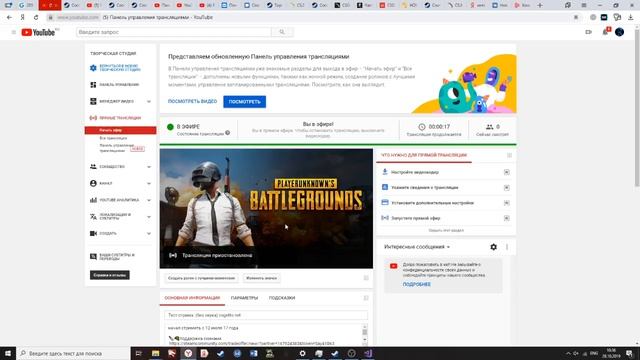Expand the Сообщество section arrow
640x360 pixels.
149,167
